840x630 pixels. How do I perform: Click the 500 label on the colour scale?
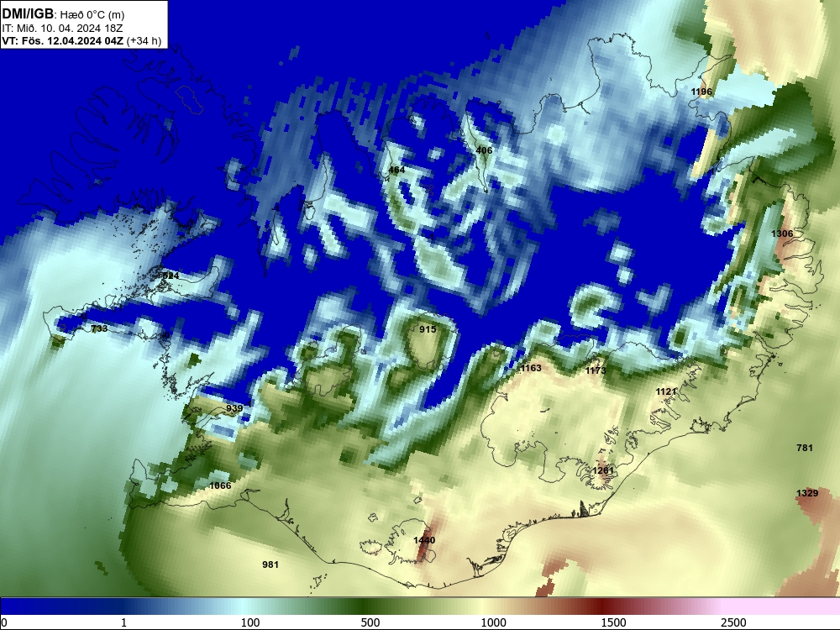pyautogui.click(x=370, y=622)
